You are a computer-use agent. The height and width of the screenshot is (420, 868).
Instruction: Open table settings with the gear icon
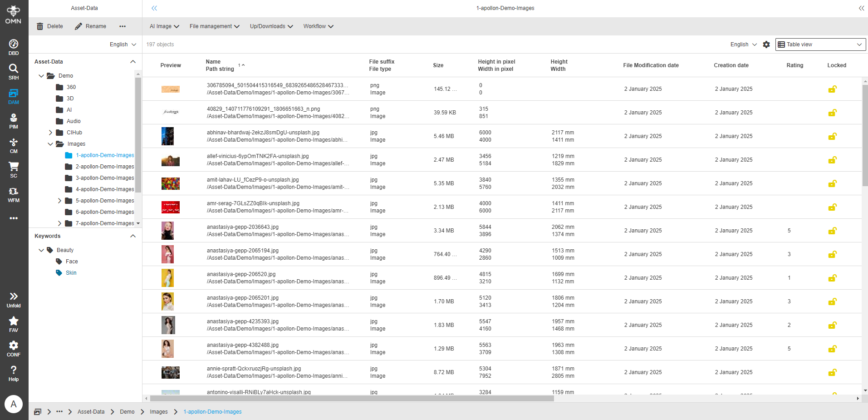[766, 44]
